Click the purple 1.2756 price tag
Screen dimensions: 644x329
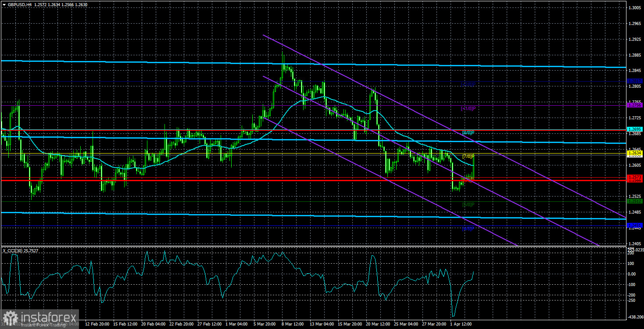[635, 105]
